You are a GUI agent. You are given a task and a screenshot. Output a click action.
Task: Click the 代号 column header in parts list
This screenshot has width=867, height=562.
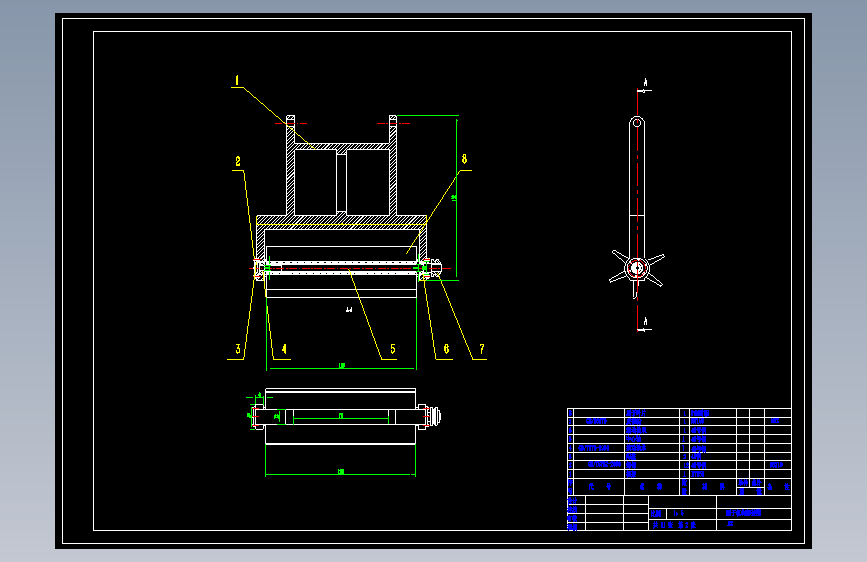(599, 487)
